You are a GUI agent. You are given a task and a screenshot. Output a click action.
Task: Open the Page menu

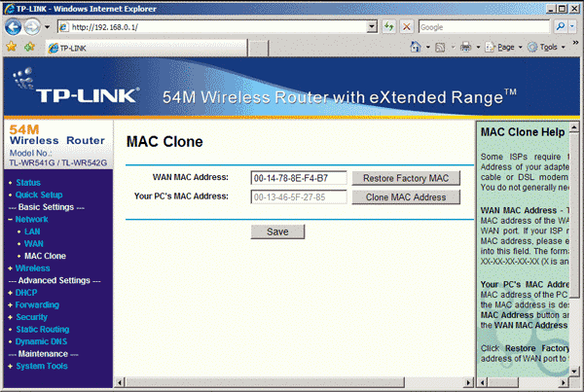(x=503, y=48)
